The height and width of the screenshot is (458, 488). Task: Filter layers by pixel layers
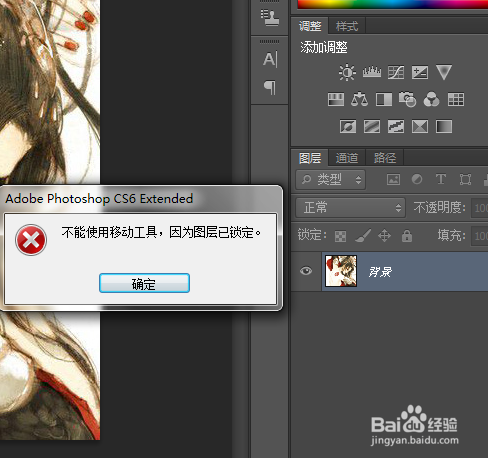click(x=393, y=180)
